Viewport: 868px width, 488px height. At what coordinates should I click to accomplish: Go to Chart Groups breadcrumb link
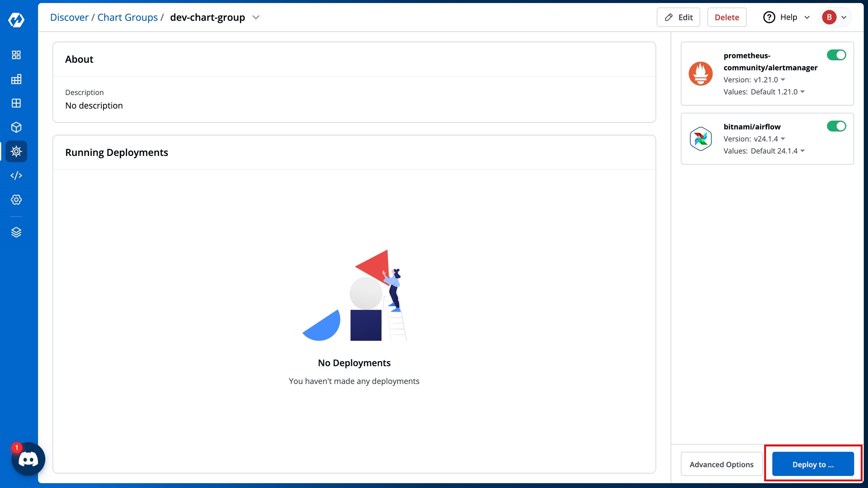[x=127, y=17]
